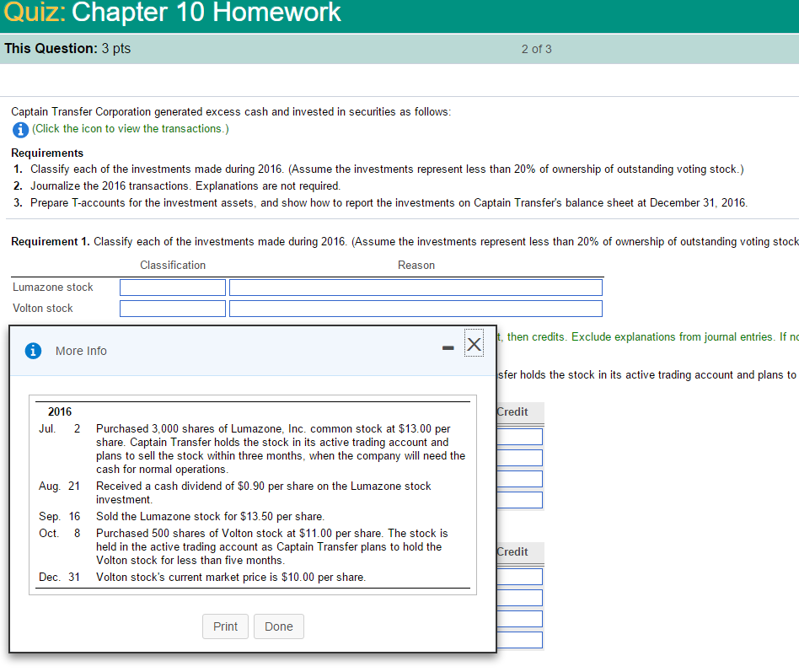This screenshot has width=799, height=672.
Task: Click the 2 of 3 question indicator
Action: pos(536,49)
